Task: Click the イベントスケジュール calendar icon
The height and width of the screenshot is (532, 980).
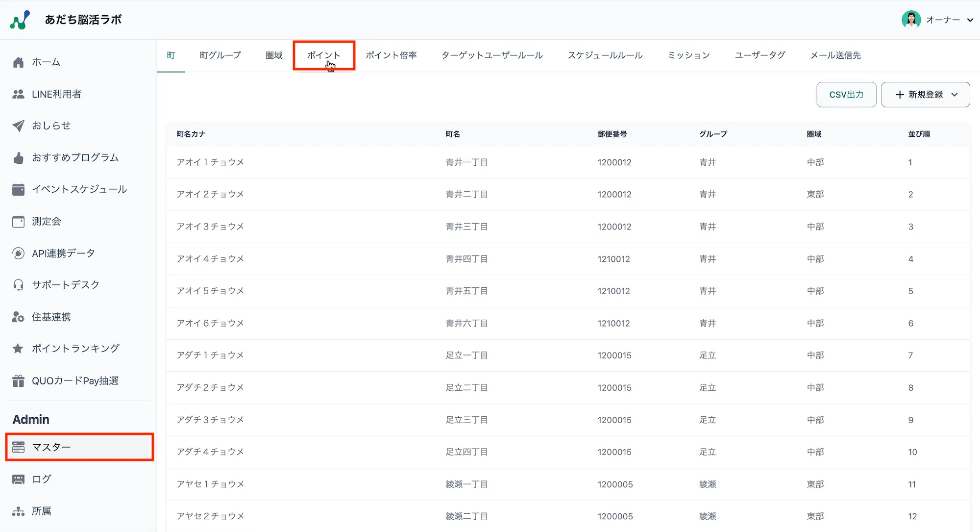Action: (x=18, y=189)
